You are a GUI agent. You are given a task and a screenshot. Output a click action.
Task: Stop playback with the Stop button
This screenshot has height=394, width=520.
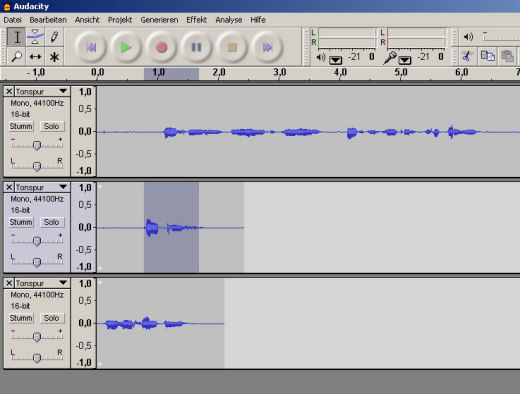tap(232, 47)
